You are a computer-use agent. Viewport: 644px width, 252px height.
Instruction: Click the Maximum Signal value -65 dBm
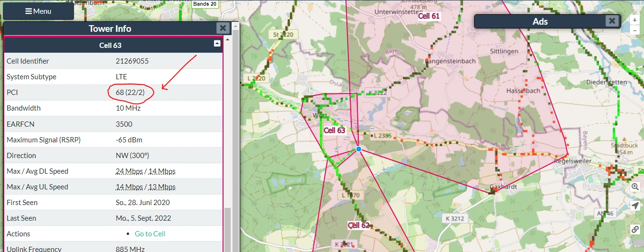[129, 140]
